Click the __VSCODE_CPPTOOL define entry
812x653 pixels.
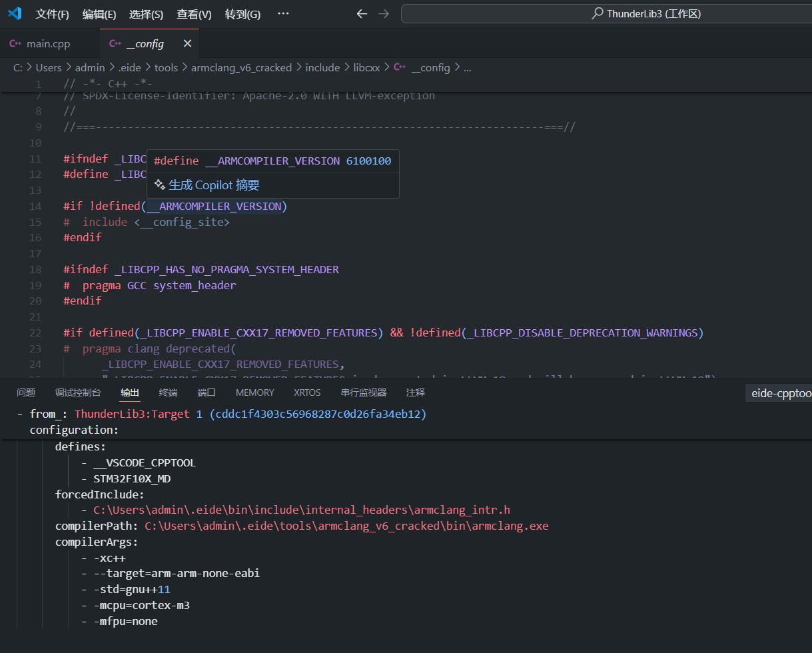tap(145, 462)
